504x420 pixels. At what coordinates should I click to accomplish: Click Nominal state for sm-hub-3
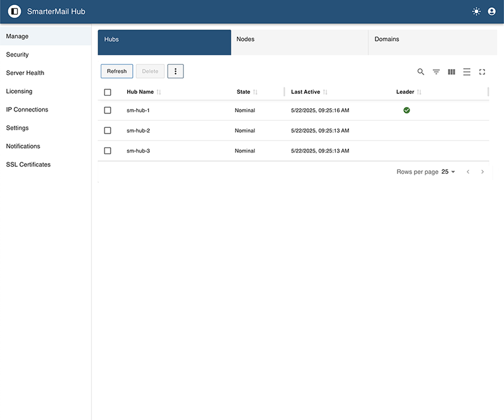244,150
